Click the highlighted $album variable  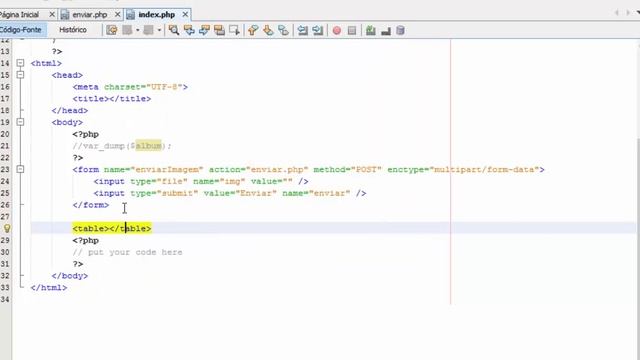[148, 146]
